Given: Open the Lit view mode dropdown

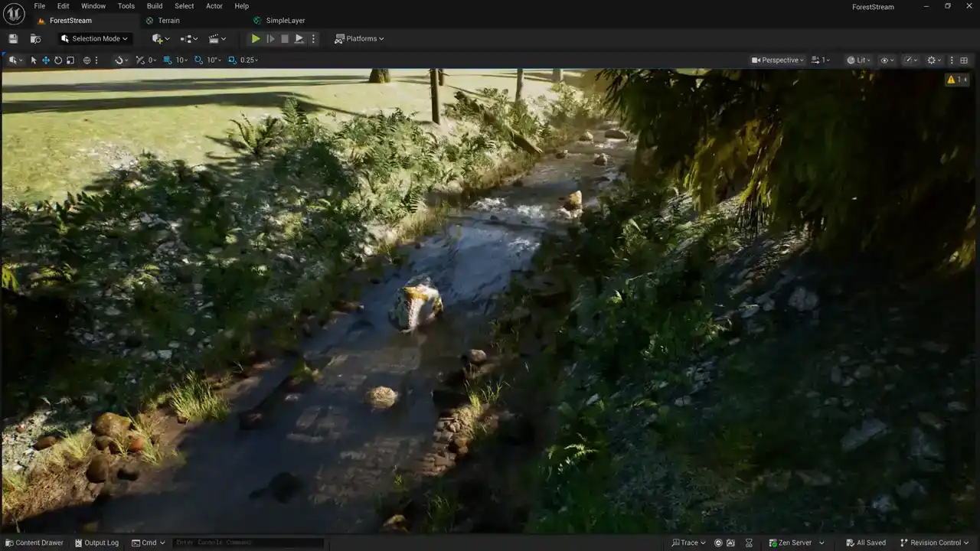Looking at the screenshot, I should click(x=859, y=60).
